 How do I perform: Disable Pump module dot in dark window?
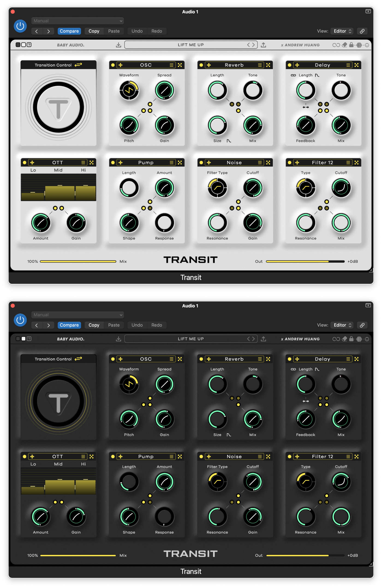pos(113,456)
